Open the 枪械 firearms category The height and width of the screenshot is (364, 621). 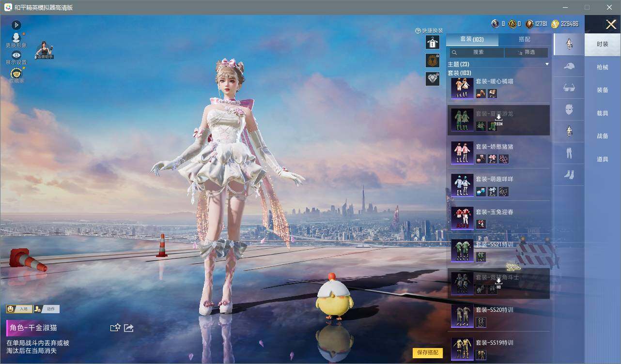(x=603, y=67)
